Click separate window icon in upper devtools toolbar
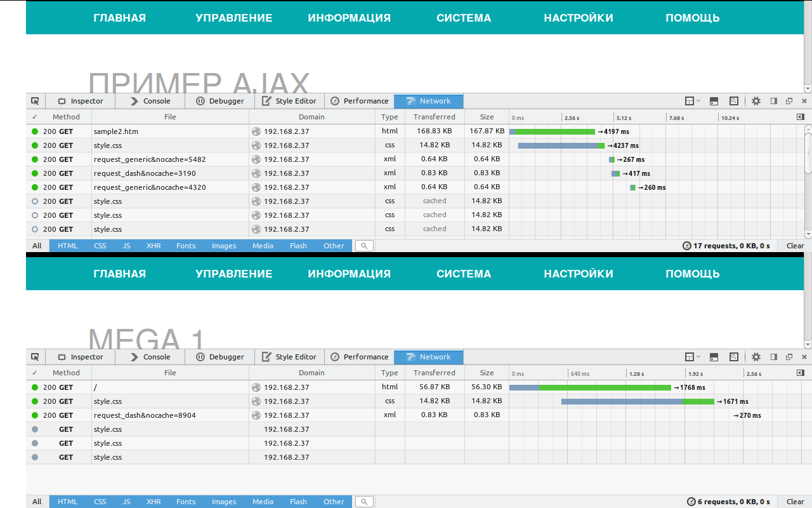 click(x=789, y=101)
